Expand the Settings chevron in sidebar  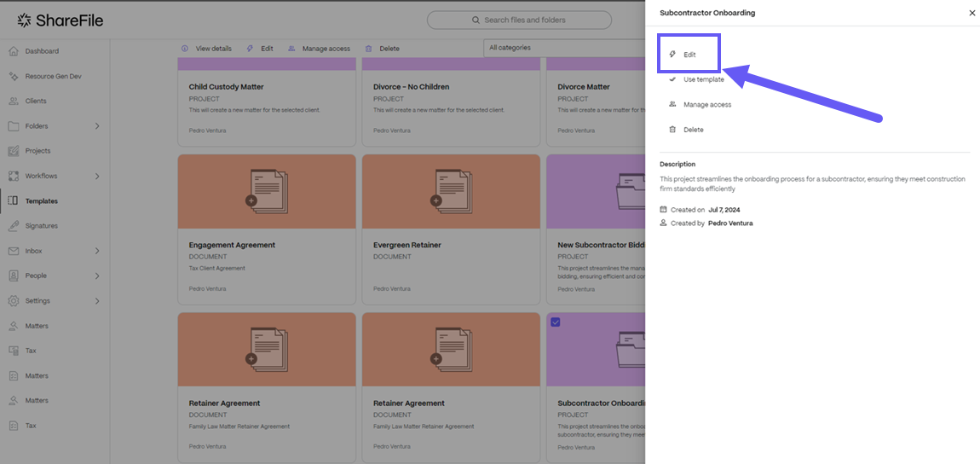97,301
